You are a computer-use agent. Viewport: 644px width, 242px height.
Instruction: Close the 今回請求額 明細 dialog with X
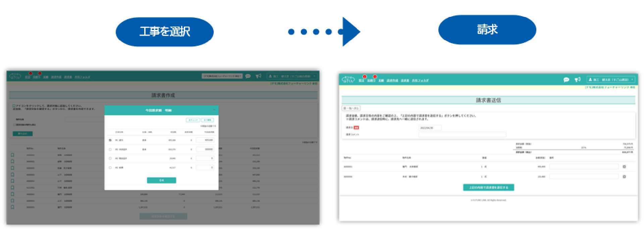click(x=214, y=110)
